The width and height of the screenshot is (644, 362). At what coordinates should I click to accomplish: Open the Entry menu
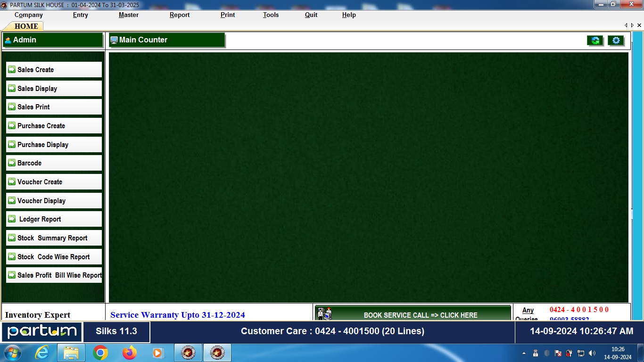pos(81,15)
